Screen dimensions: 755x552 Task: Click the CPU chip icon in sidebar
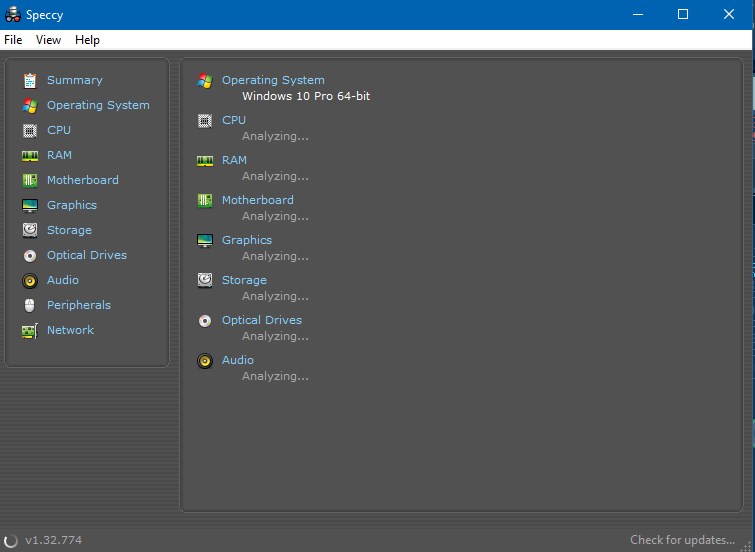(30, 131)
